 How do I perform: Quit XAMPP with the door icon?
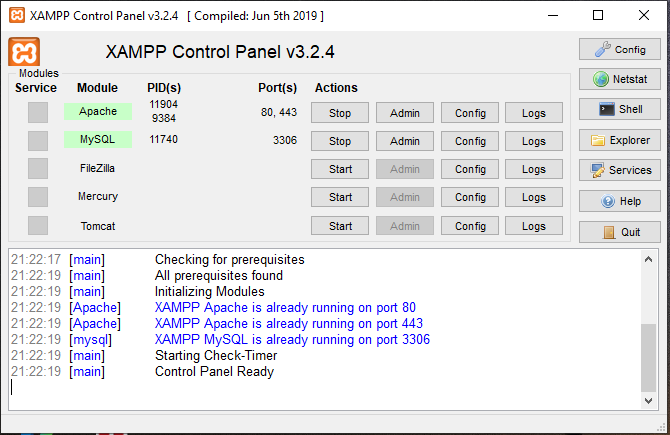click(620, 232)
